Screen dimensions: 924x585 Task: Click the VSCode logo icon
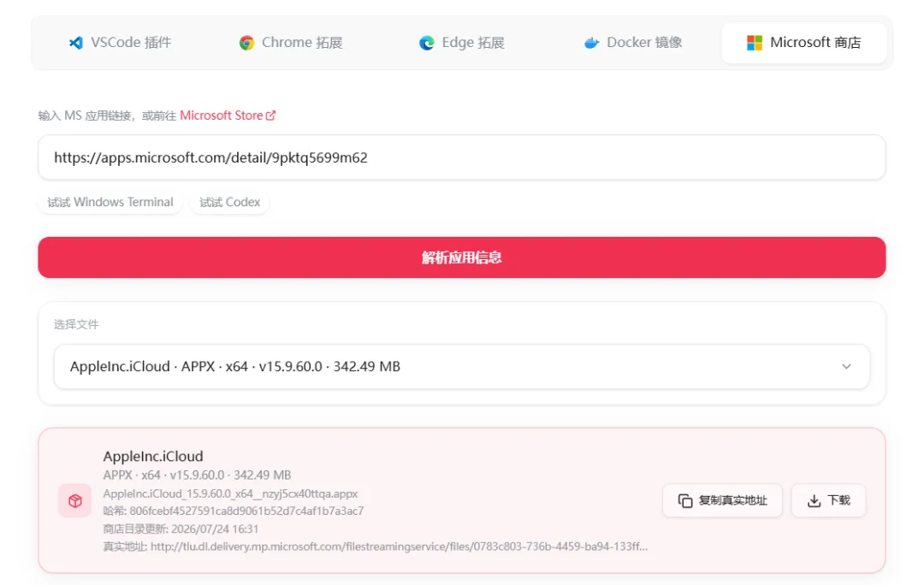pyautogui.click(x=76, y=43)
